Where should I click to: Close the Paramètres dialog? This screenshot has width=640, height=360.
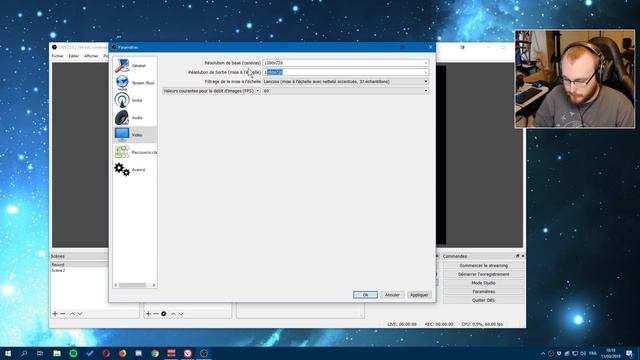click(430, 47)
